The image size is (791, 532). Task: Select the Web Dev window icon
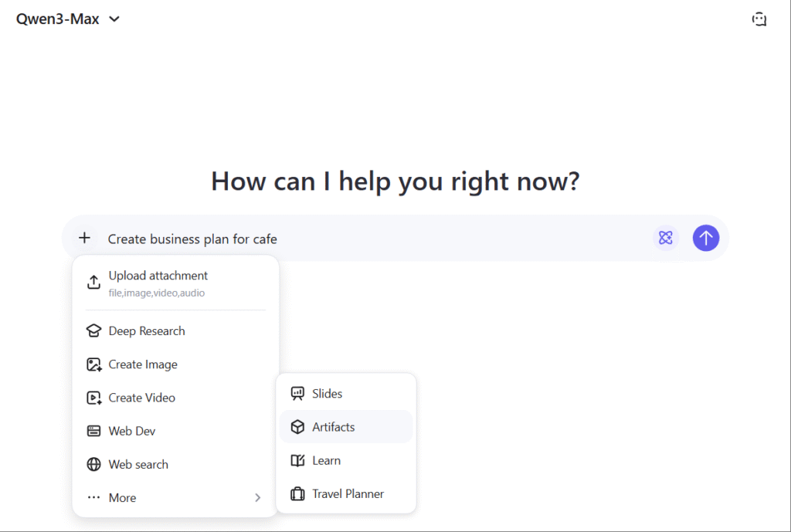(x=93, y=431)
